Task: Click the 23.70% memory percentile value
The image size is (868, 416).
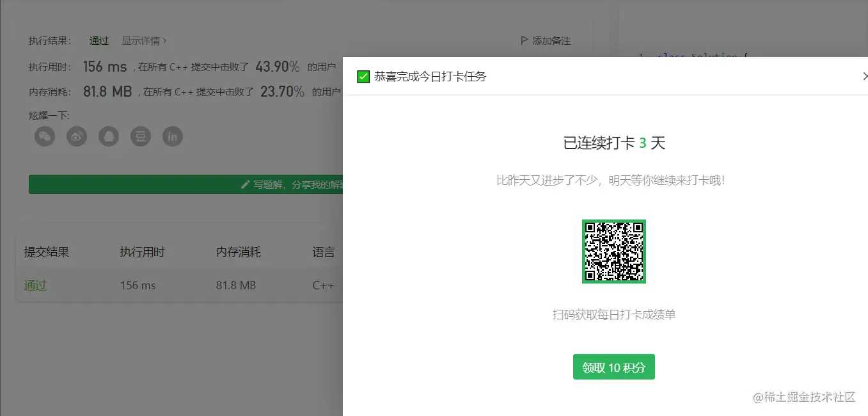Action: tap(282, 92)
